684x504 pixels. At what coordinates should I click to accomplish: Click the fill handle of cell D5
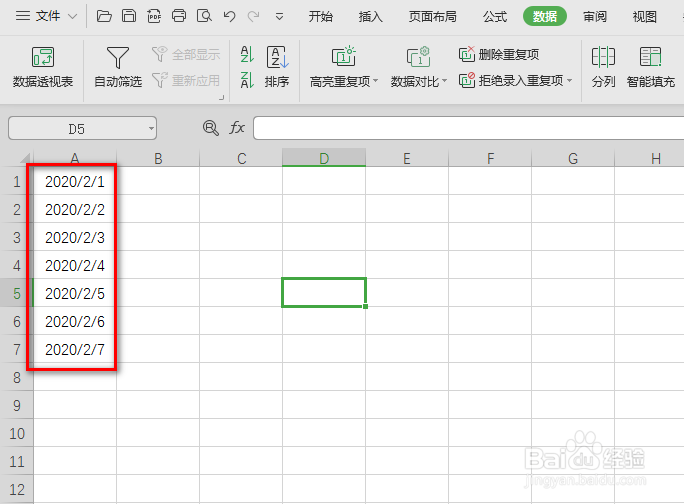point(366,306)
